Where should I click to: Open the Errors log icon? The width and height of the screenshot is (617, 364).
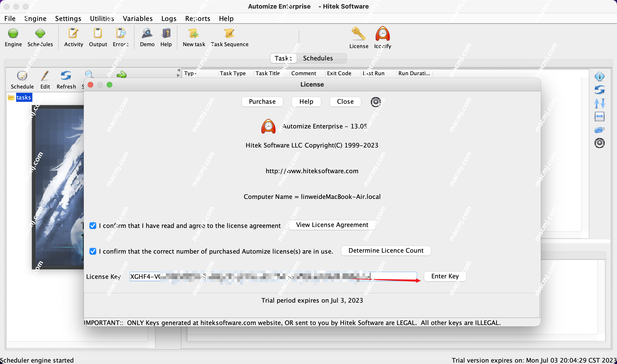[120, 33]
